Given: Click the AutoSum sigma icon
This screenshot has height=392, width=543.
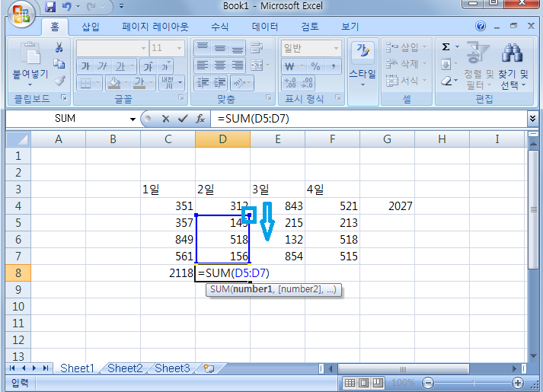Looking at the screenshot, I should (x=446, y=47).
